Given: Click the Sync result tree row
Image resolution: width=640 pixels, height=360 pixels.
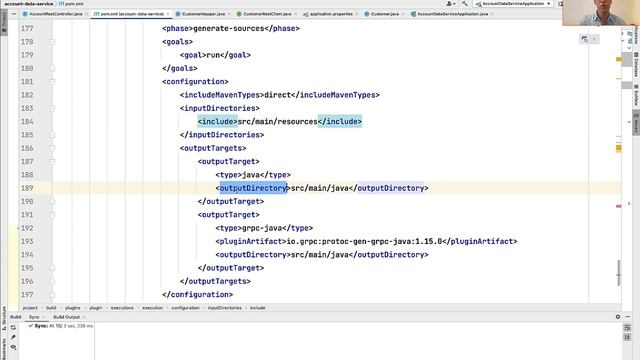Looking at the screenshot, I should coord(60,326).
